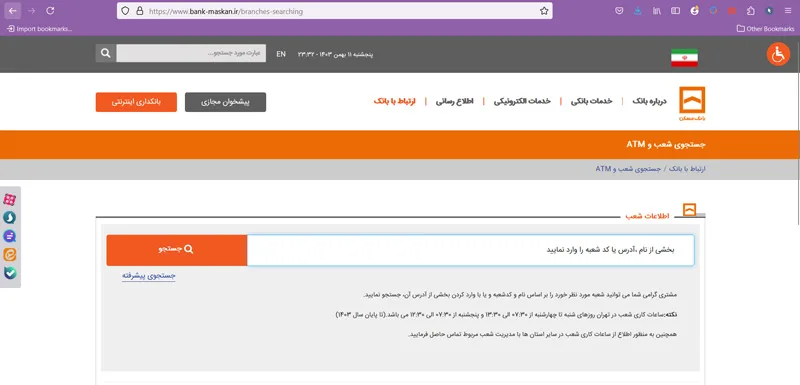Open the 'خدمات بانکی' menu
Image resolution: width=800 pixels, height=385 pixels.
[591, 101]
